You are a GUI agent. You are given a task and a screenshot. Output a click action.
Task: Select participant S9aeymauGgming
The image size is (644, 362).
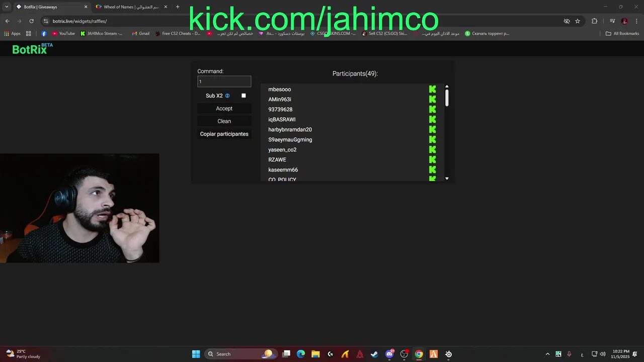tap(290, 140)
